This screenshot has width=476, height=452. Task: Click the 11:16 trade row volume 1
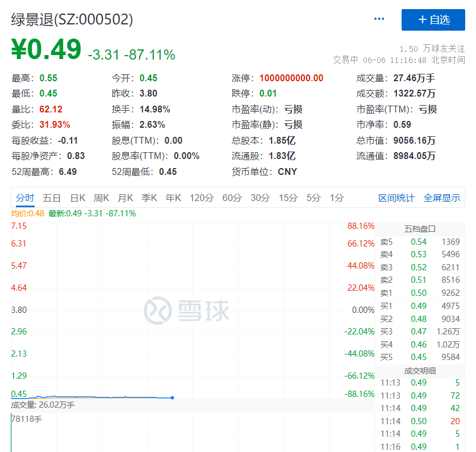point(420,447)
